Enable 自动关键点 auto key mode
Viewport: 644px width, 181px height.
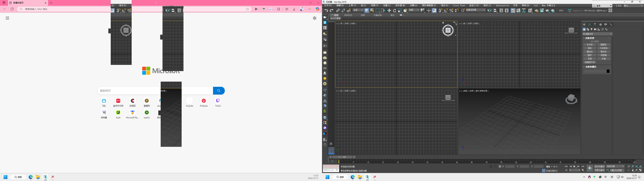[x=600, y=166]
